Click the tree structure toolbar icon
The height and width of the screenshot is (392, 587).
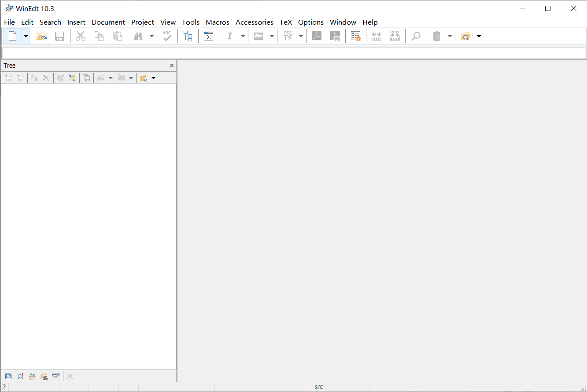point(188,36)
